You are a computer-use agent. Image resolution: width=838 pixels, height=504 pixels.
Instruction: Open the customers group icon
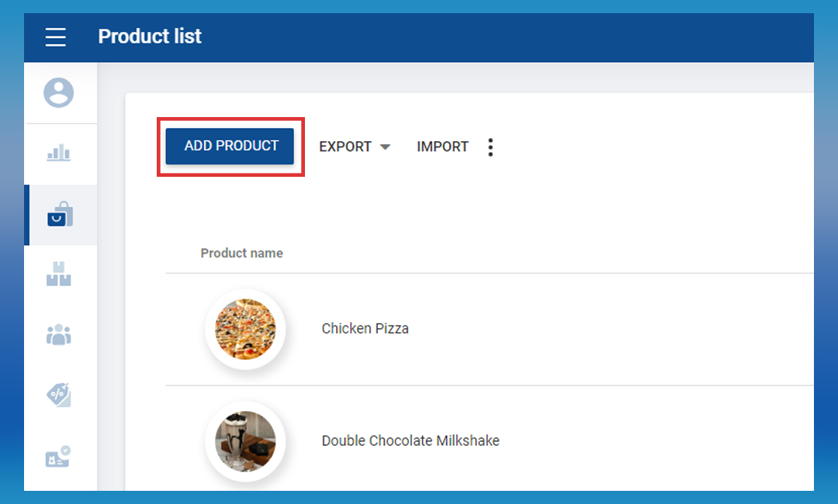(59, 334)
